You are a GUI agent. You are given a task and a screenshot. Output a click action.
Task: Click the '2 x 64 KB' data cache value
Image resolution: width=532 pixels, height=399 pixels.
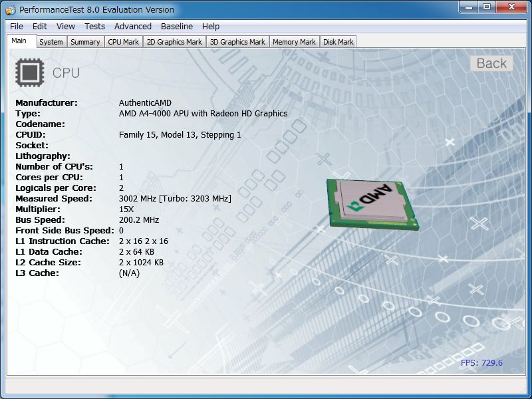point(136,252)
